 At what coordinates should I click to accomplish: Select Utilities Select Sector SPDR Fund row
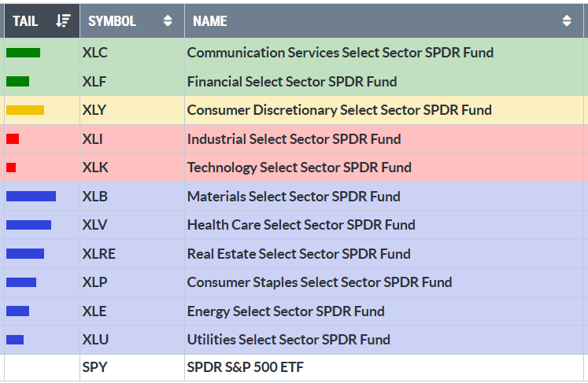click(288, 340)
